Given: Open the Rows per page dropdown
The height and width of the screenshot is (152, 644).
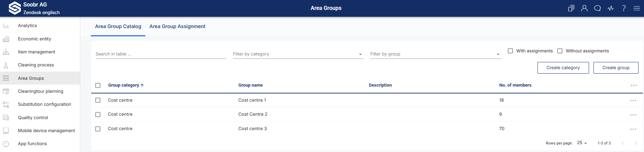Looking at the screenshot, I should click(582, 143).
